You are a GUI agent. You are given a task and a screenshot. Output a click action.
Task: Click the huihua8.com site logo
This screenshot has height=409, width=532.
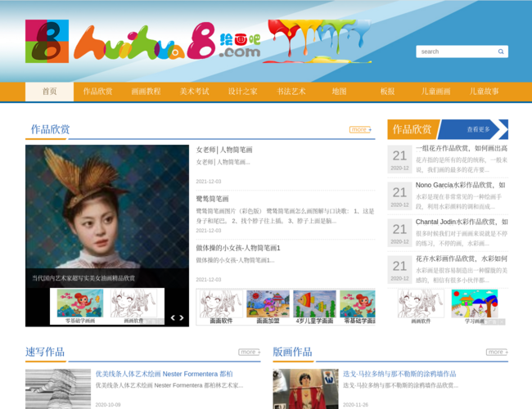point(143,42)
